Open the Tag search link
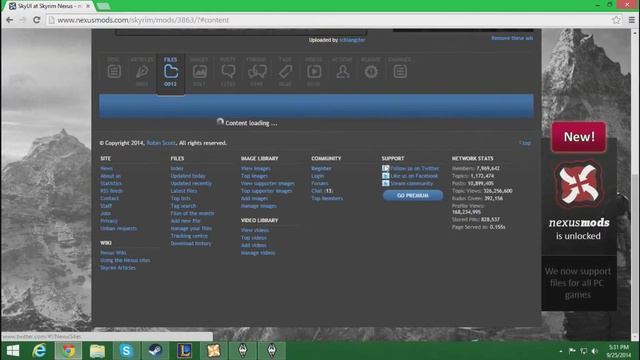 [x=183, y=206]
